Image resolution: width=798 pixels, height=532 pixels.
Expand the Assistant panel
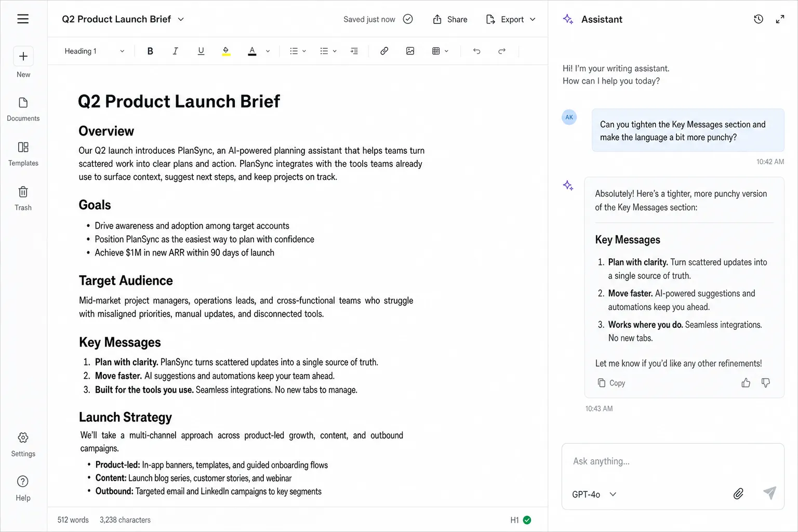(780, 19)
